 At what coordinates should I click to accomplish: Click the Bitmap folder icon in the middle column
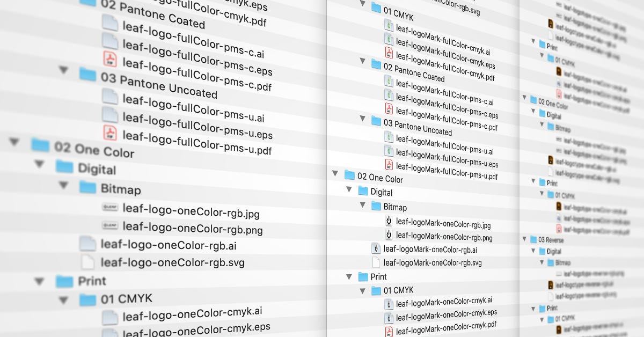[376, 205]
